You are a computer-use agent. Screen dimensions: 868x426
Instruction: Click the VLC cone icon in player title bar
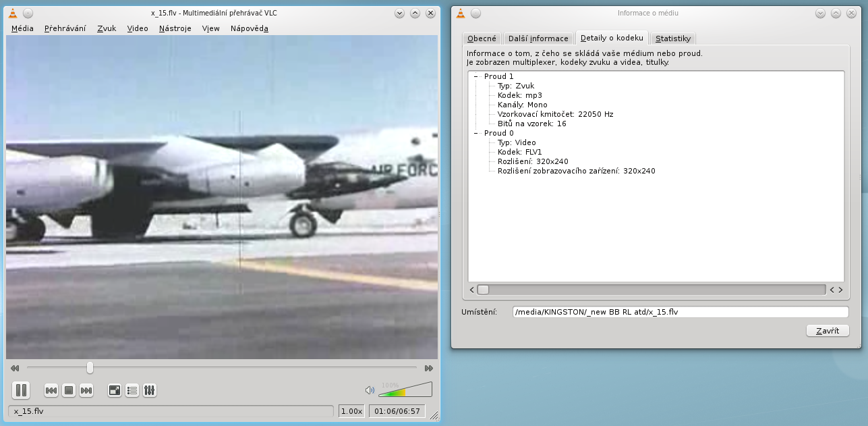tap(13, 13)
